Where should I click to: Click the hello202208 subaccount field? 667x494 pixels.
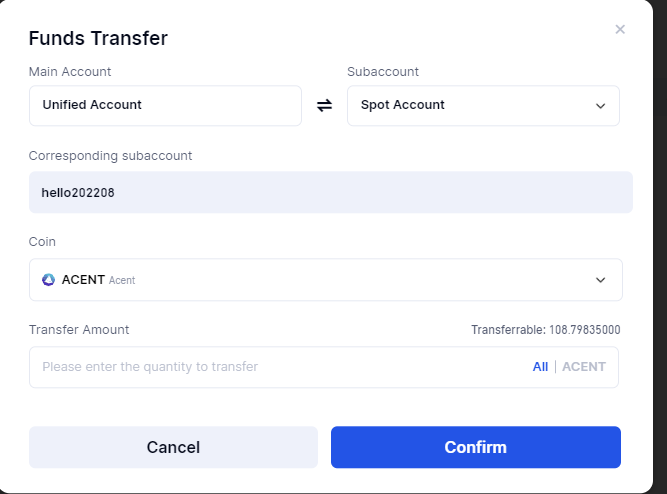tap(330, 192)
